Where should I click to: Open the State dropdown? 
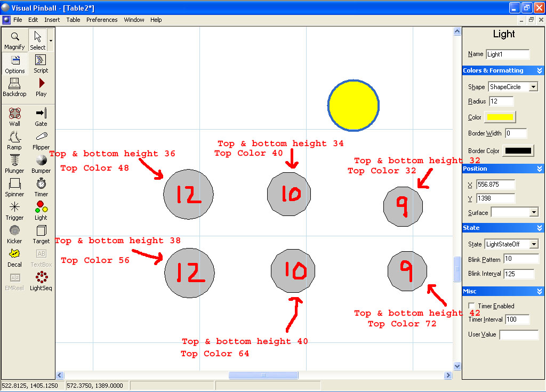pyautogui.click(x=533, y=244)
